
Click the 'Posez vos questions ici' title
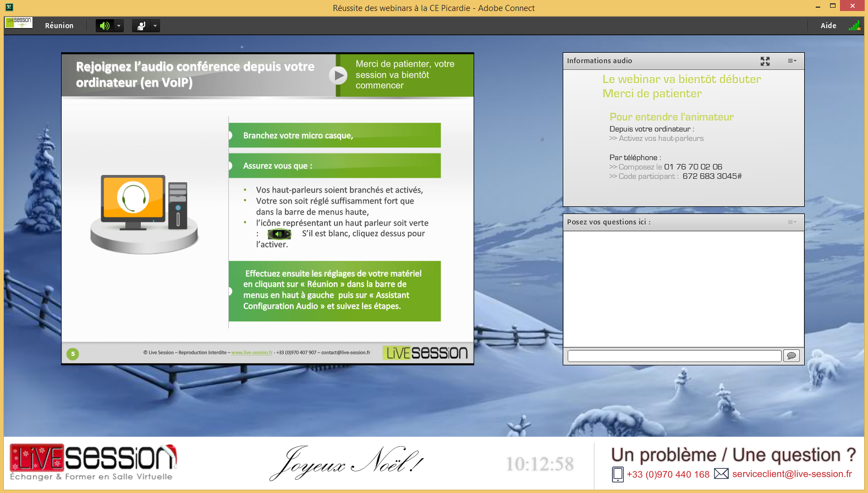609,222
